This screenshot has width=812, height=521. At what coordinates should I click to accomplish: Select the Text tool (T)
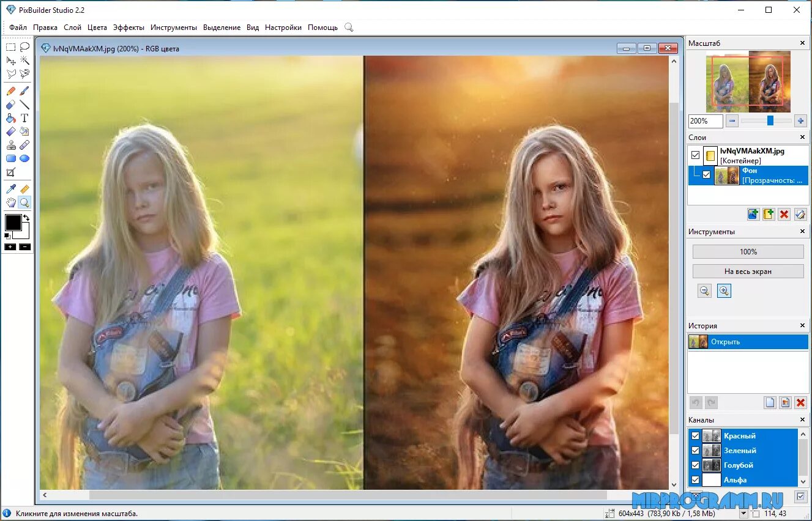24,118
